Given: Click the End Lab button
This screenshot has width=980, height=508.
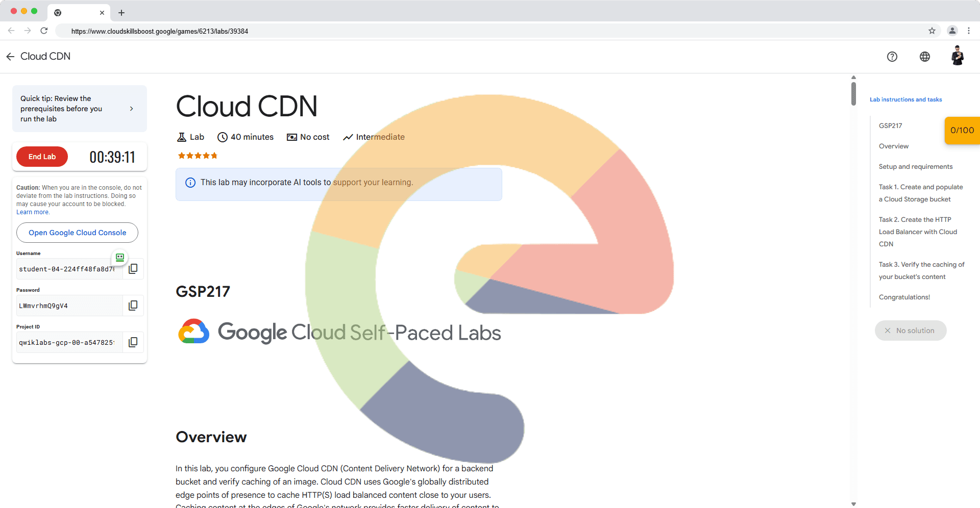Looking at the screenshot, I should [42, 157].
